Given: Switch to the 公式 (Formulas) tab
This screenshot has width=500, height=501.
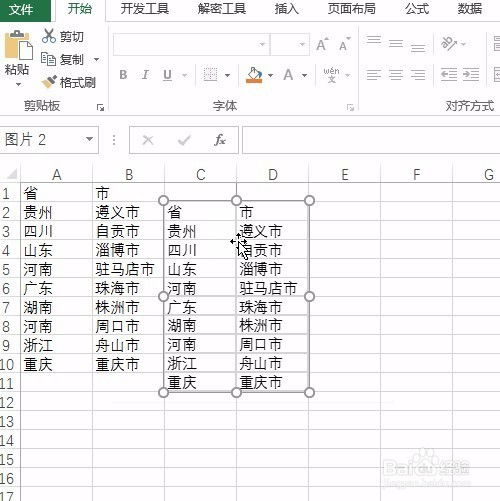Looking at the screenshot, I should (x=417, y=9).
